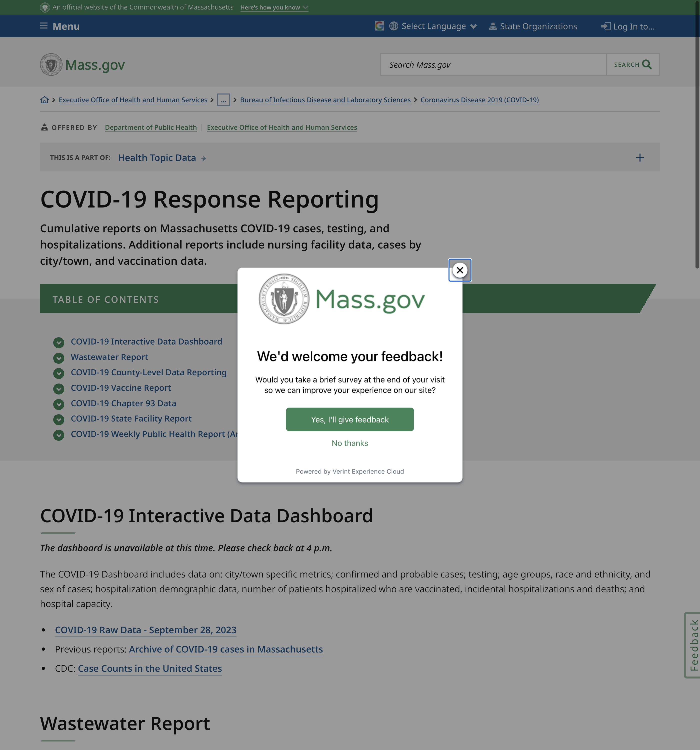
Task: Click the home icon in breadcrumbs
Action: 44,100
